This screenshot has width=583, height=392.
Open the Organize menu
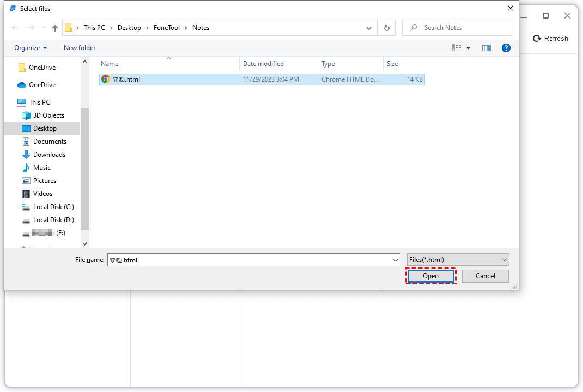31,48
